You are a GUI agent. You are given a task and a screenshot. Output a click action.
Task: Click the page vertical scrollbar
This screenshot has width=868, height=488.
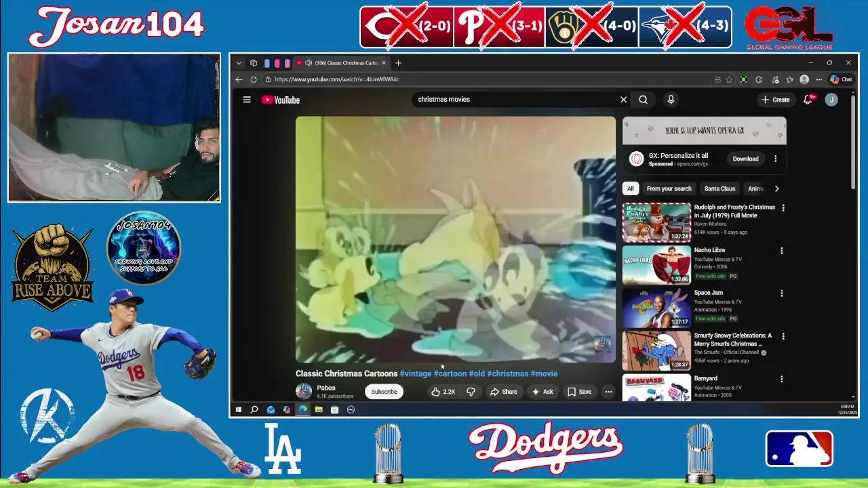click(853, 141)
